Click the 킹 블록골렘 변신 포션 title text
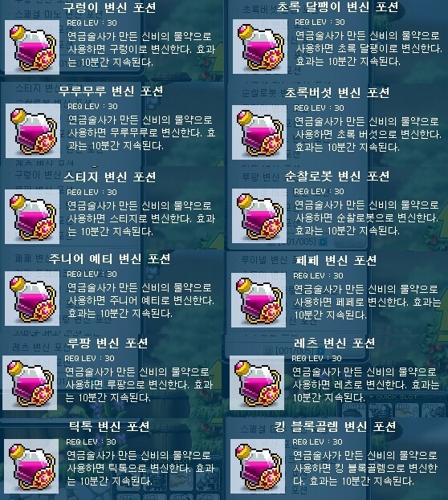This screenshot has height=500, width=448. point(335,426)
